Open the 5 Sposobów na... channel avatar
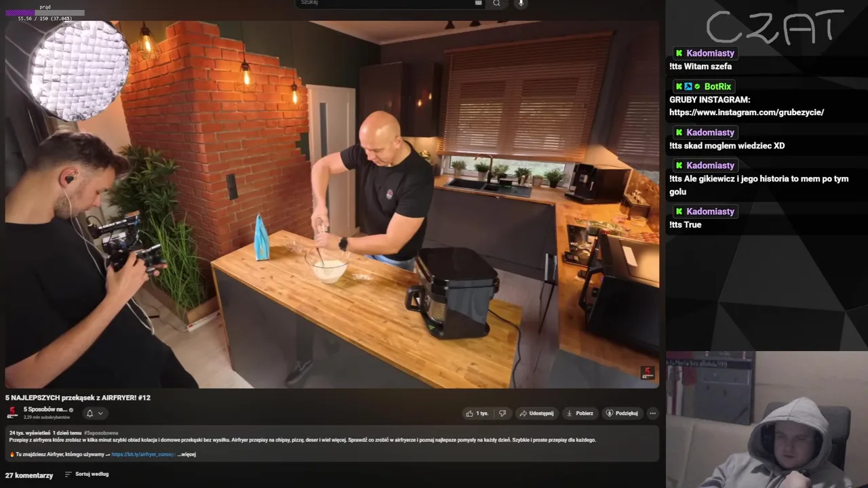Viewport: 868px width, 488px height. click(12, 413)
